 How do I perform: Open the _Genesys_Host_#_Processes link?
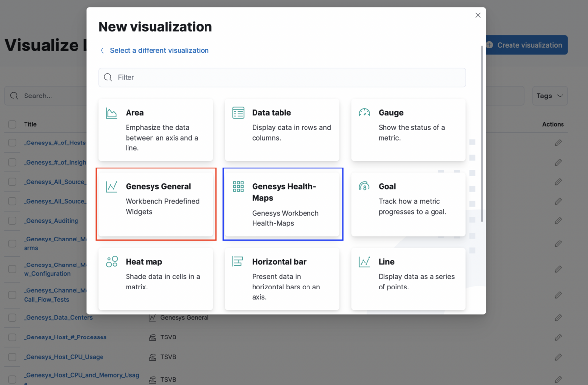click(x=65, y=337)
